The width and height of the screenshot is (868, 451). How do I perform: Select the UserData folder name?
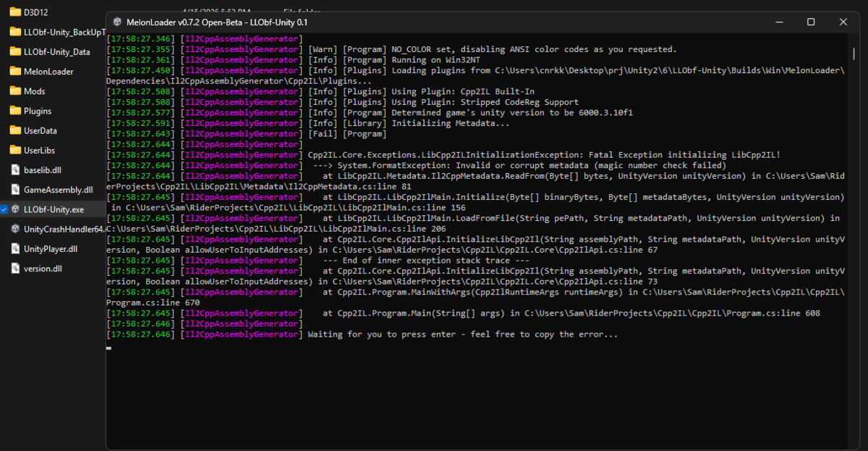tap(41, 130)
